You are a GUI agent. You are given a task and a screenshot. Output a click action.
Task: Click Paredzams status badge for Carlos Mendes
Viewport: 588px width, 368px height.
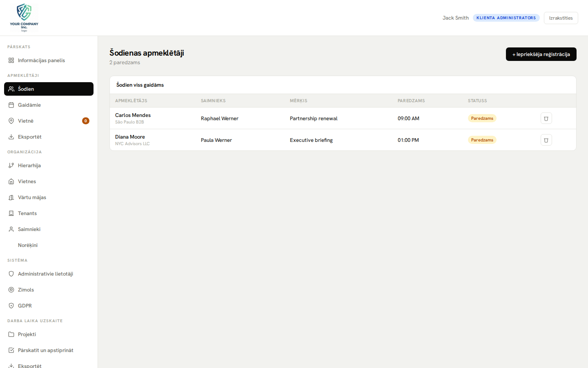click(482, 118)
